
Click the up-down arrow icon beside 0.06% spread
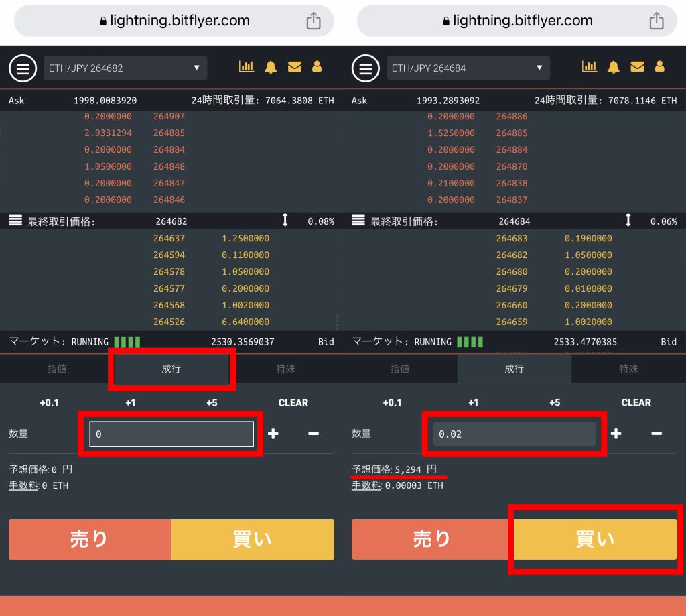628,221
